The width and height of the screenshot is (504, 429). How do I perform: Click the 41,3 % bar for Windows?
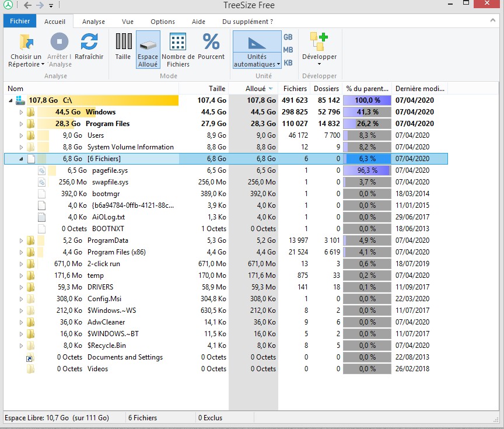point(367,112)
